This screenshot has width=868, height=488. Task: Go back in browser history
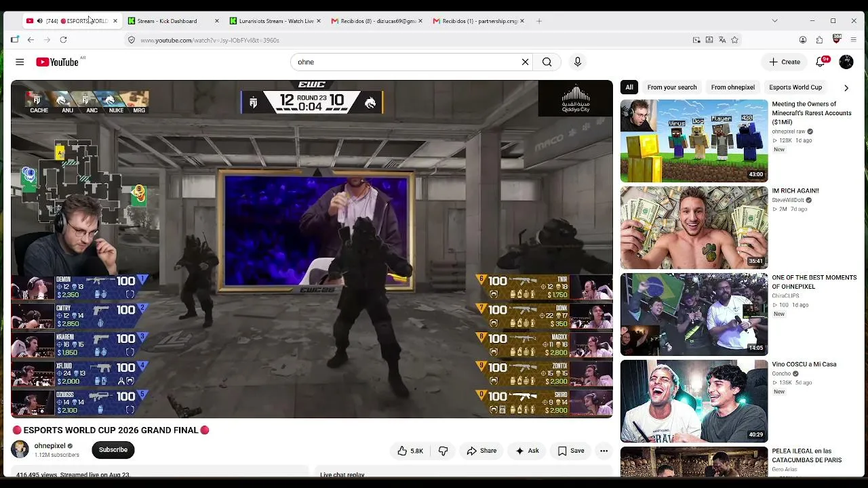(31, 40)
